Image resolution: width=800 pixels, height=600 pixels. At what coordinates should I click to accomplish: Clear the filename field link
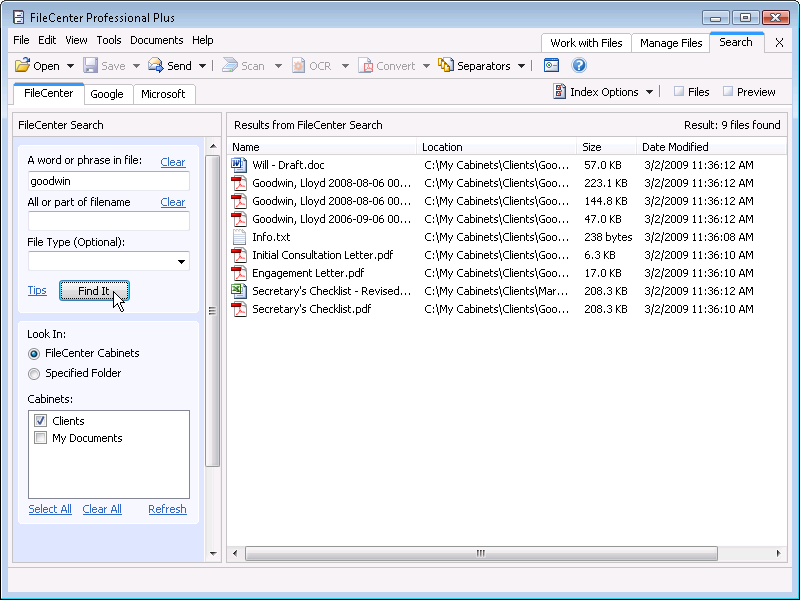172,202
